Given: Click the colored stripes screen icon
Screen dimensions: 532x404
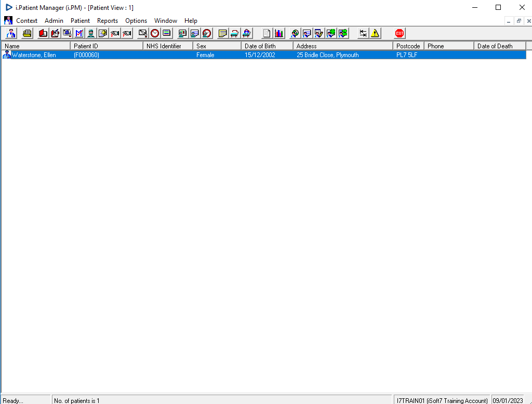Looking at the screenshot, I should pos(167,33).
